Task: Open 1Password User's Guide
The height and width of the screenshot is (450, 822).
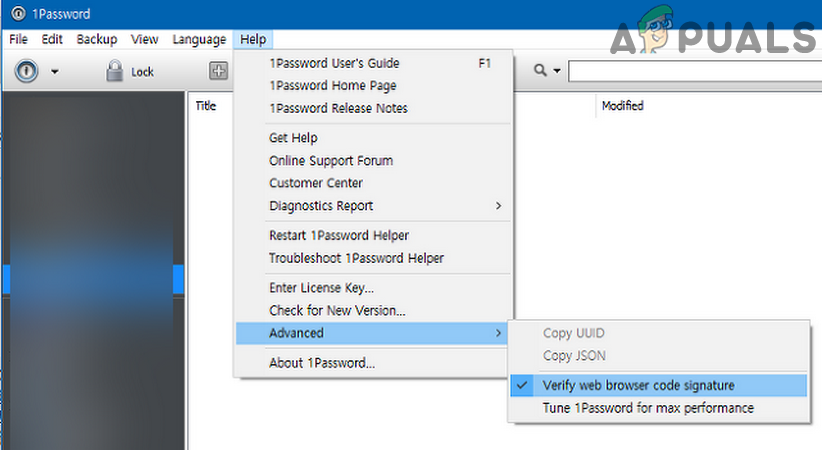Action: point(334,63)
